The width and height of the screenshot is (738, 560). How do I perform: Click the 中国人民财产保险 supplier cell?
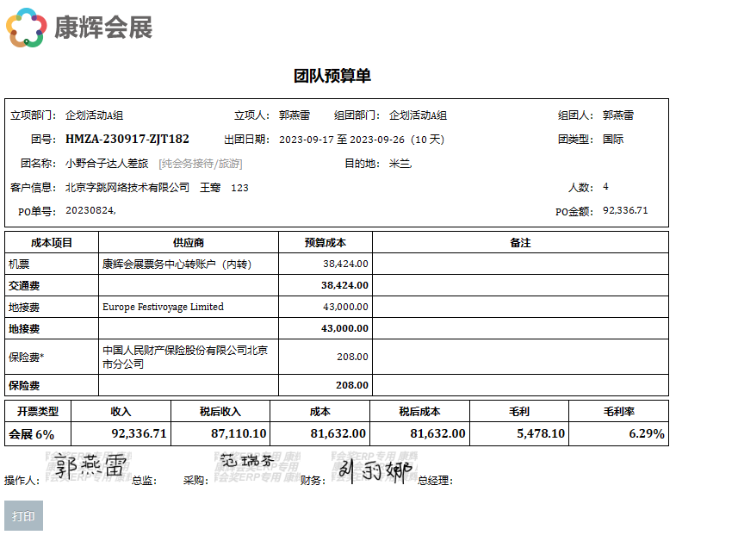point(184,357)
